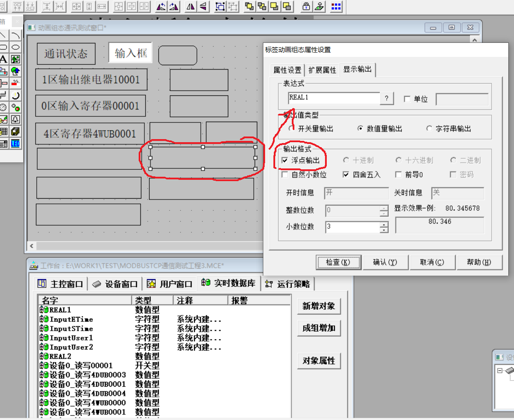Click the 新增对象 button
Screen dimensions: 514x420
pos(318,306)
